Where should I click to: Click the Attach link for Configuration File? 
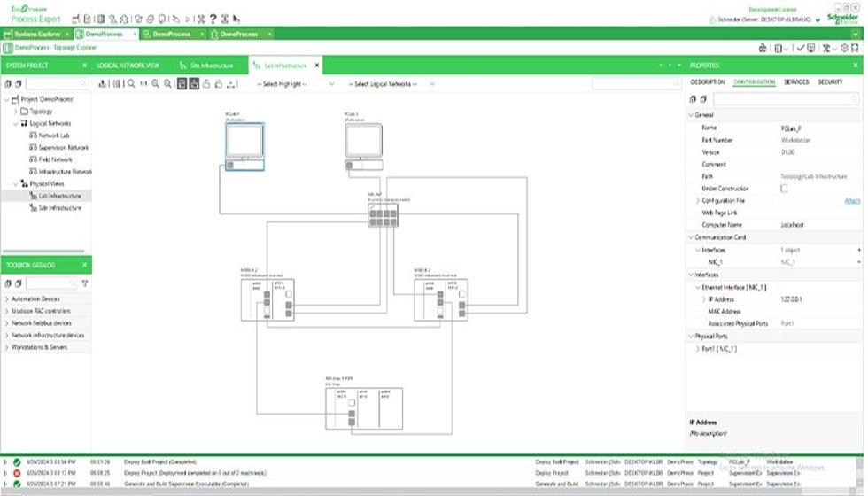click(x=852, y=201)
